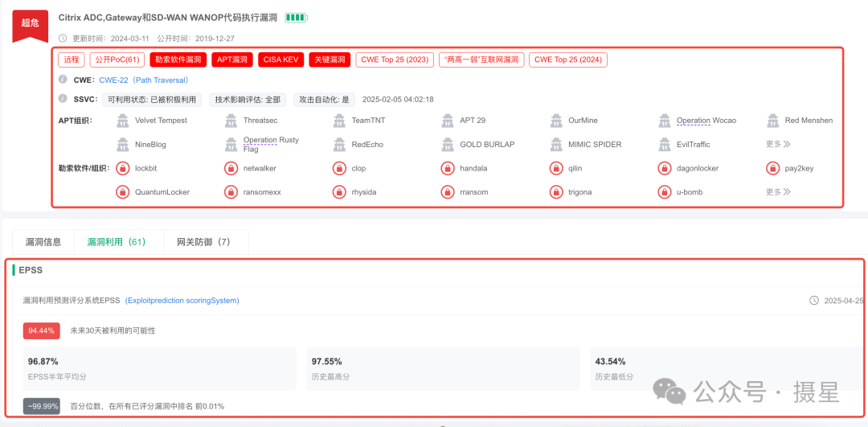Viewport: 868px width, 427px height.
Task: Click the dagonlocker ransomware lock icon
Action: point(665,168)
